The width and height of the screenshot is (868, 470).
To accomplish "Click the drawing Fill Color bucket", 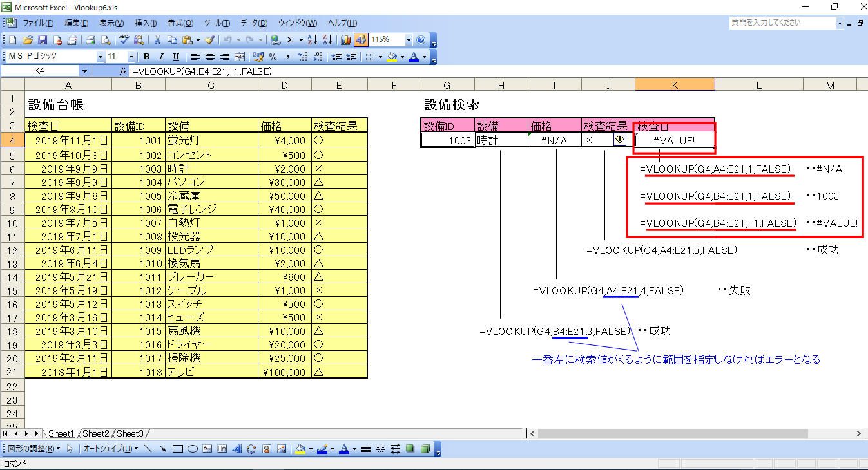I will pyautogui.click(x=300, y=449).
